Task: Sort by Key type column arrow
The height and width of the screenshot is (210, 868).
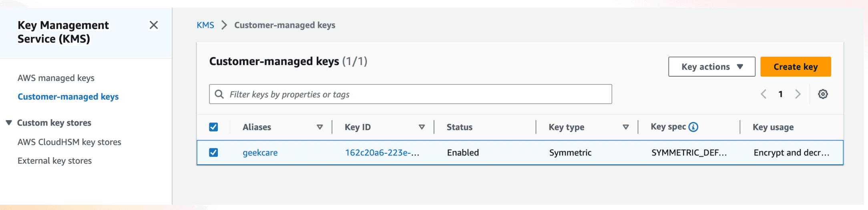Action: [x=626, y=127]
